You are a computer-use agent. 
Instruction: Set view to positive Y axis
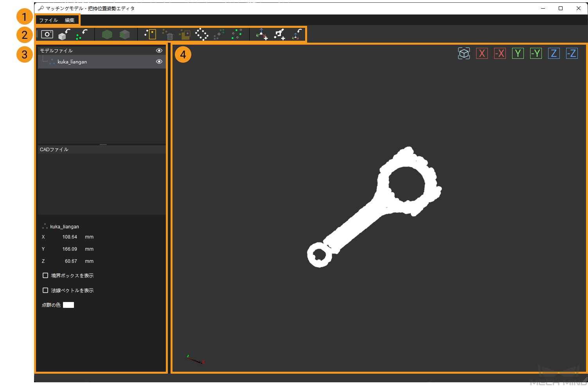(x=518, y=53)
